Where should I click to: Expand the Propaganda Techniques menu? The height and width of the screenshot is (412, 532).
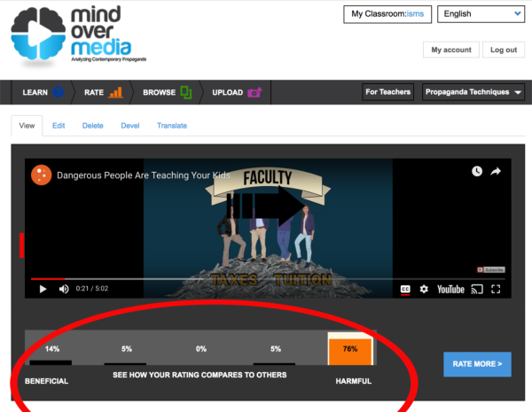click(x=473, y=92)
